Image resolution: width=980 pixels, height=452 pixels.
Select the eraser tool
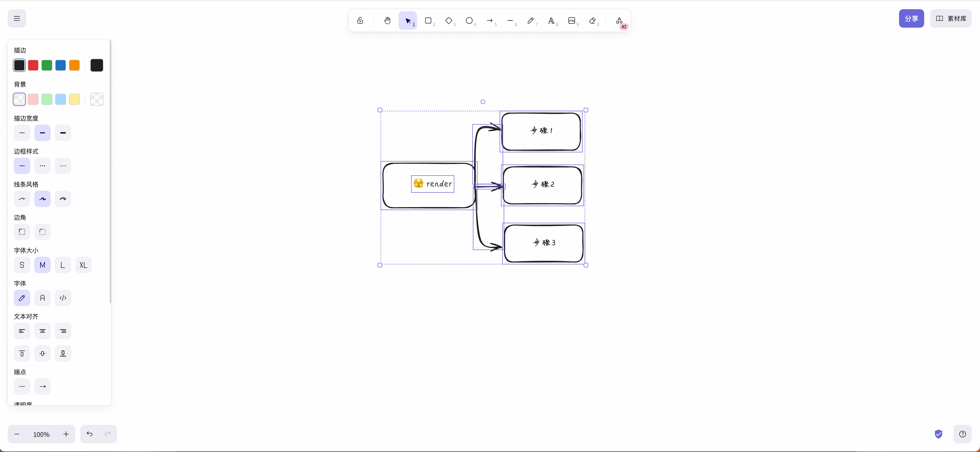[x=592, y=20]
